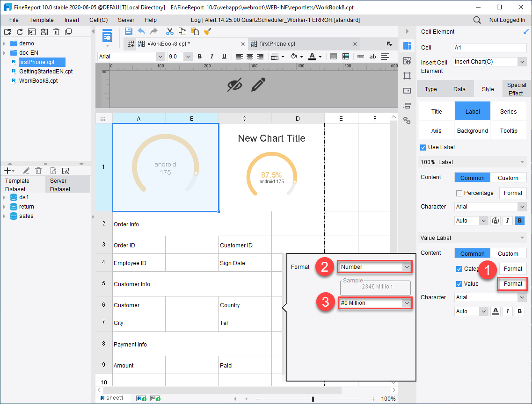This screenshot has width=532, height=404.
Task: Hide the header area with eye icon
Action: click(x=235, y=85)
